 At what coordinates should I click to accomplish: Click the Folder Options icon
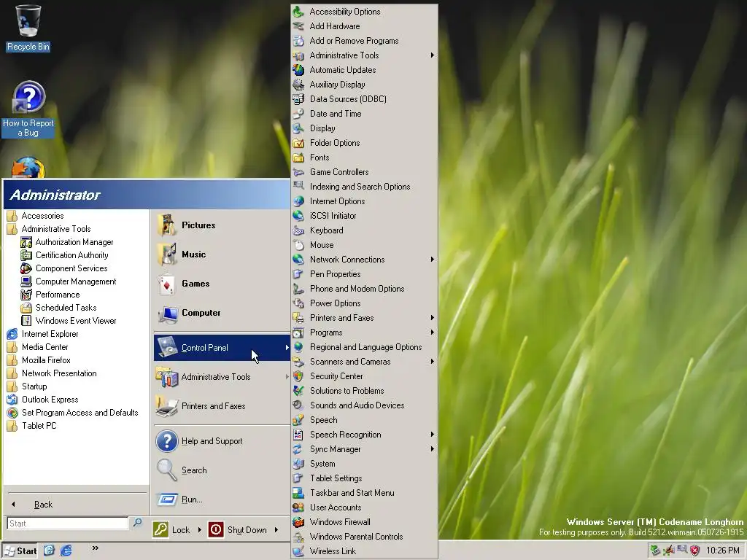(298, 143)
